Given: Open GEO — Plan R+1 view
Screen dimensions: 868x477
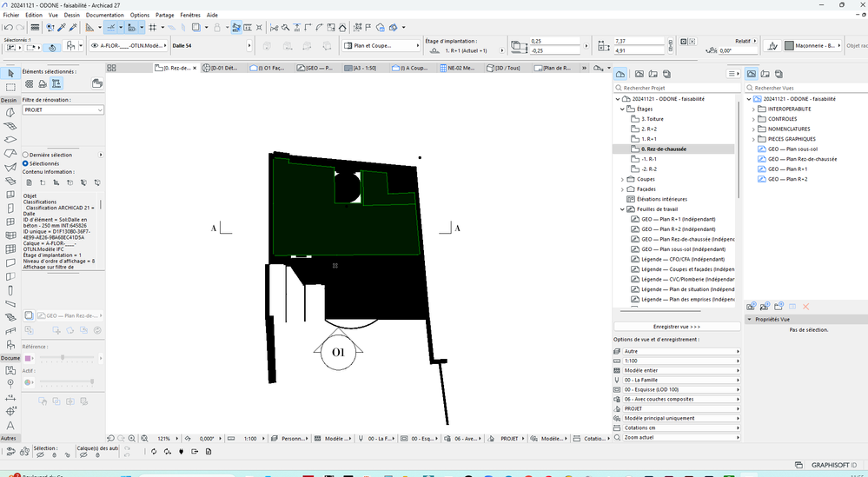Looking at the screenshot, I should 787,169.
